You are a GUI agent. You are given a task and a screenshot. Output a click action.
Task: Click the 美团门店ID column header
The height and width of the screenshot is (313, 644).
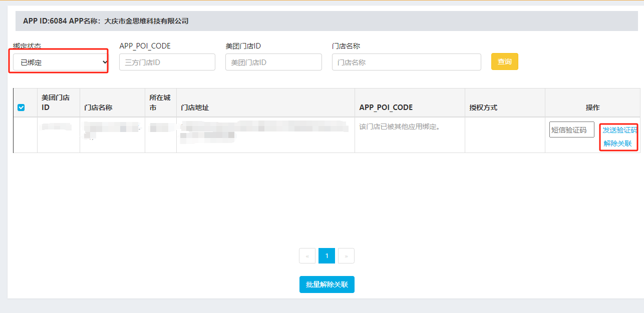coord(55,102)
